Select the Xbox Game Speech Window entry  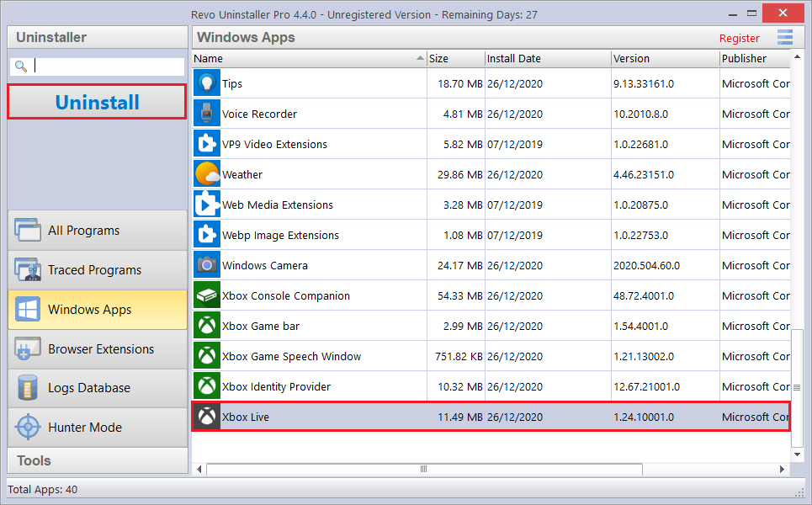(291, 356)
